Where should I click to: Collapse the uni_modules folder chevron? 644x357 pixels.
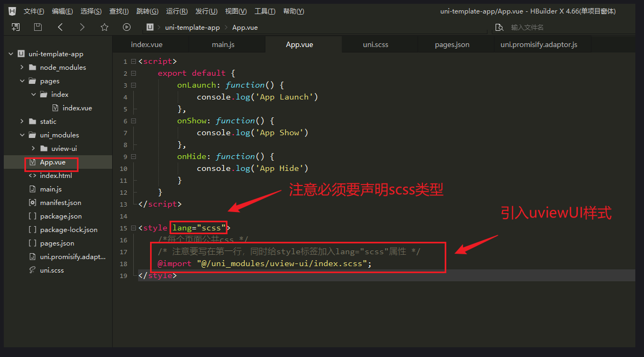point(22,135)
